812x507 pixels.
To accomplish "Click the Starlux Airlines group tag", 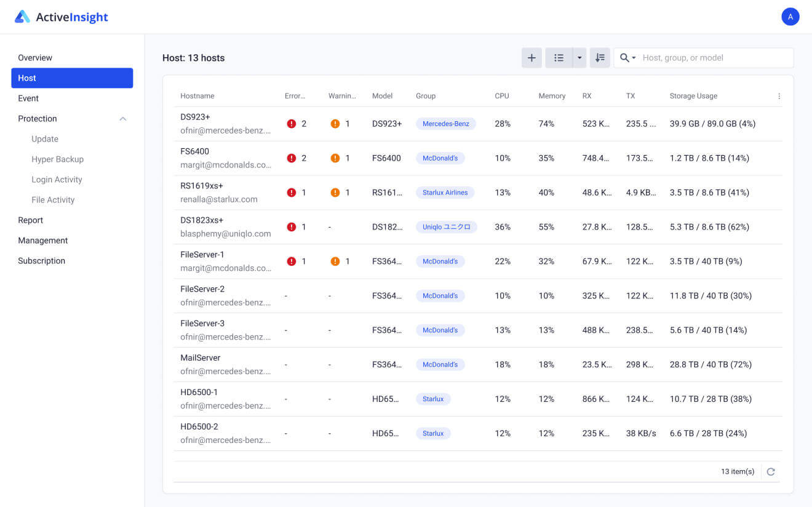I will 445,193.
